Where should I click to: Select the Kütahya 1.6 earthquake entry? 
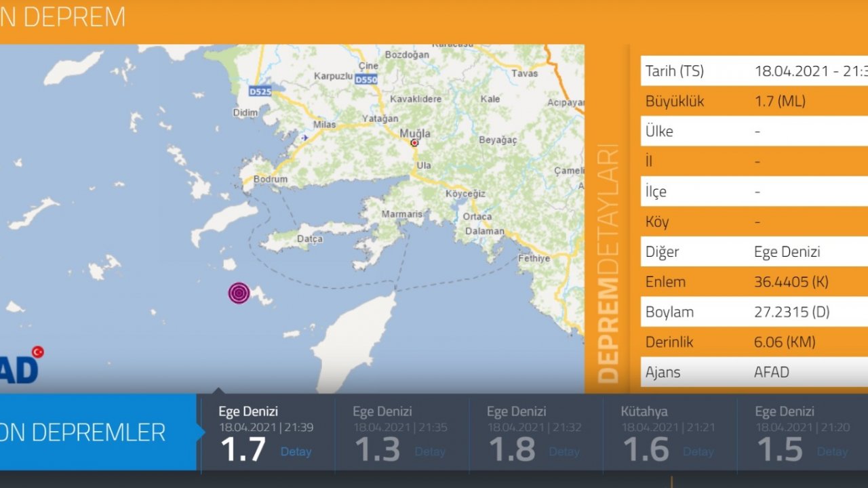click(669, 432)
